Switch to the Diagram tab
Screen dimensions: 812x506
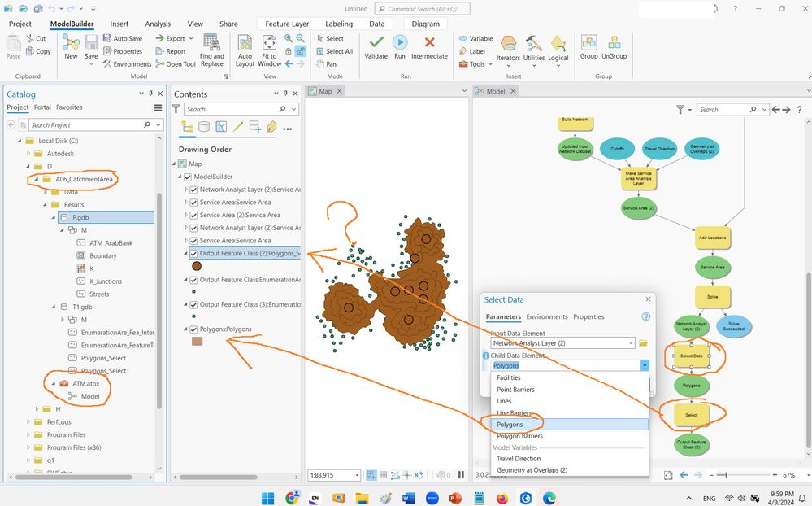[426, 24]
